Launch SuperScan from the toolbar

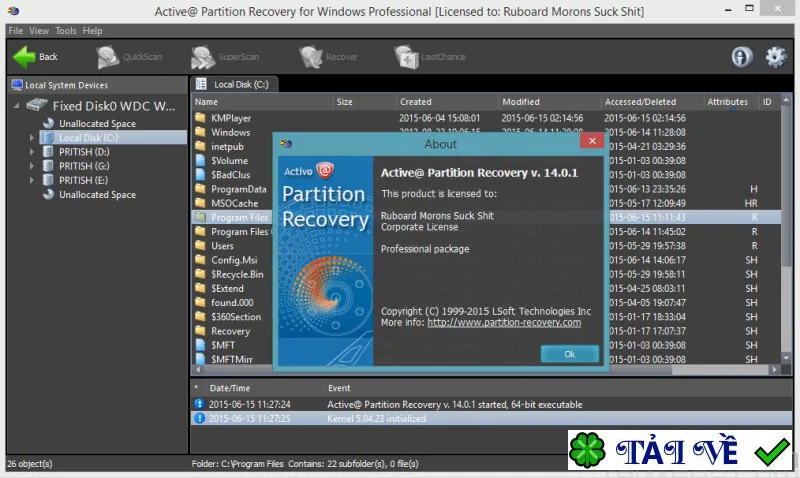coord(225,57)
